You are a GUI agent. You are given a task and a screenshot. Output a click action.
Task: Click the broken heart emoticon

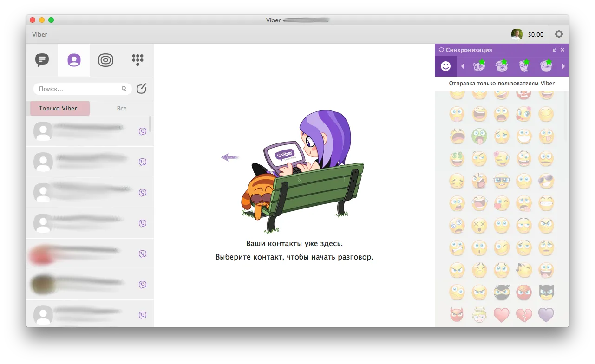pos(523,315)
